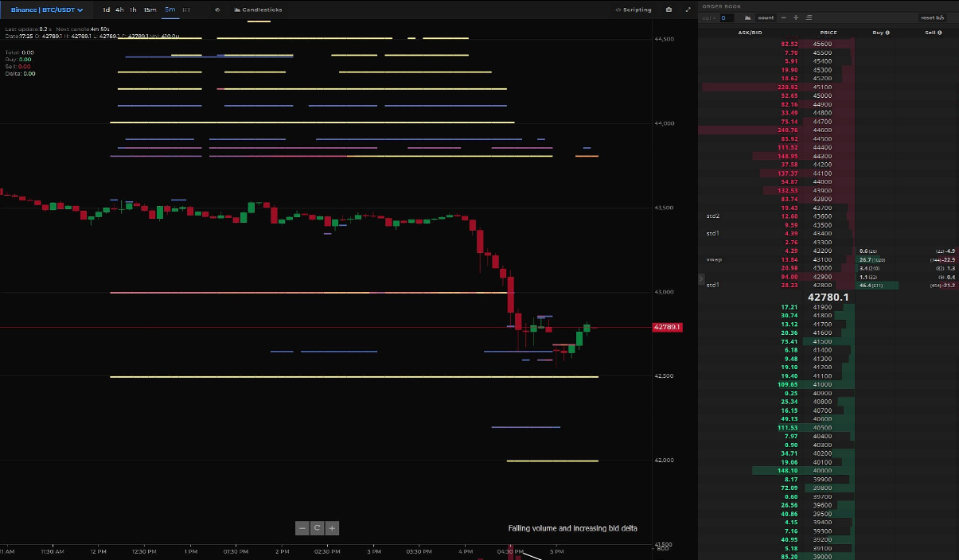Expand chart to fullscreen
959x560 pixels.
(688, 10)
